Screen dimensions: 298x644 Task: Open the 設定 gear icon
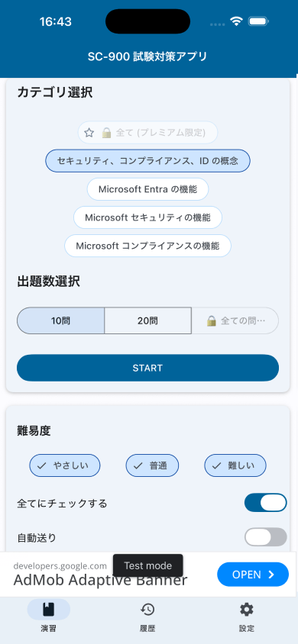[247, 610]
